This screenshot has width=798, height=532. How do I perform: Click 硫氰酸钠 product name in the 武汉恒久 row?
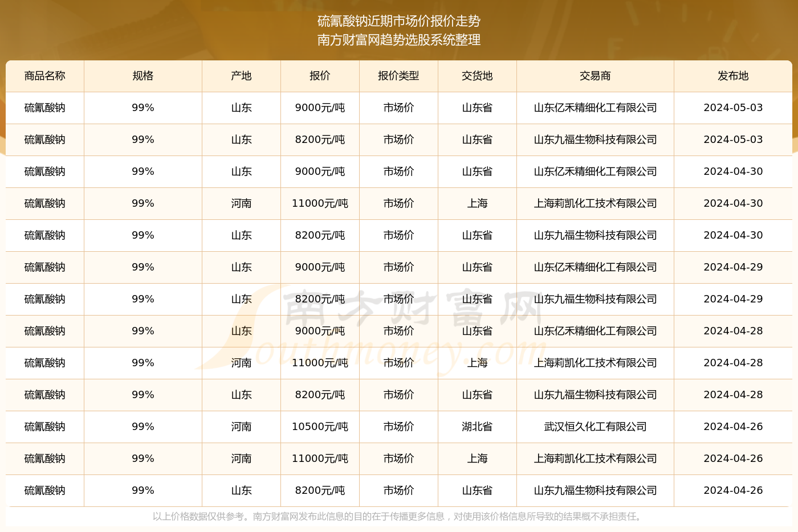(45, 427)
